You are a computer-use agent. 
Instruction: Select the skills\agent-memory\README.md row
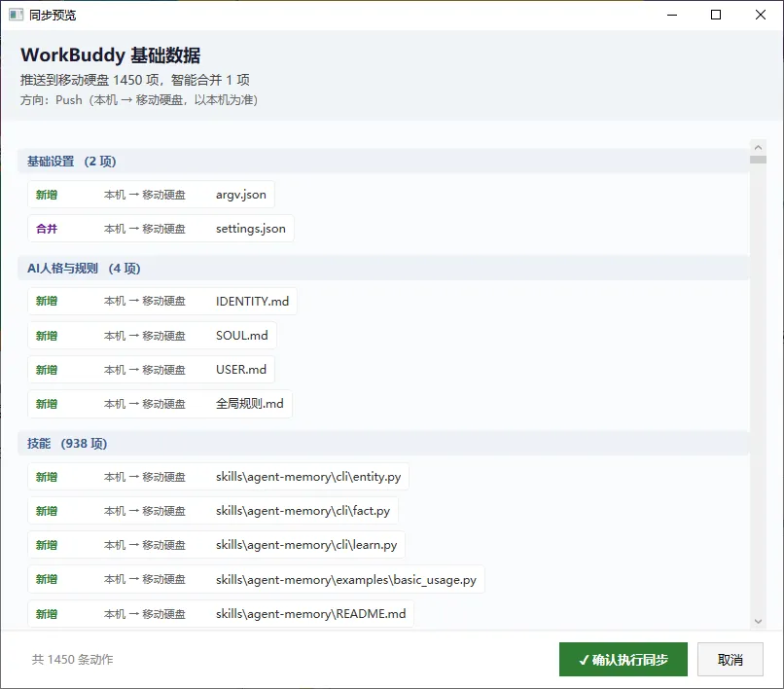click(x=221, y=614)
